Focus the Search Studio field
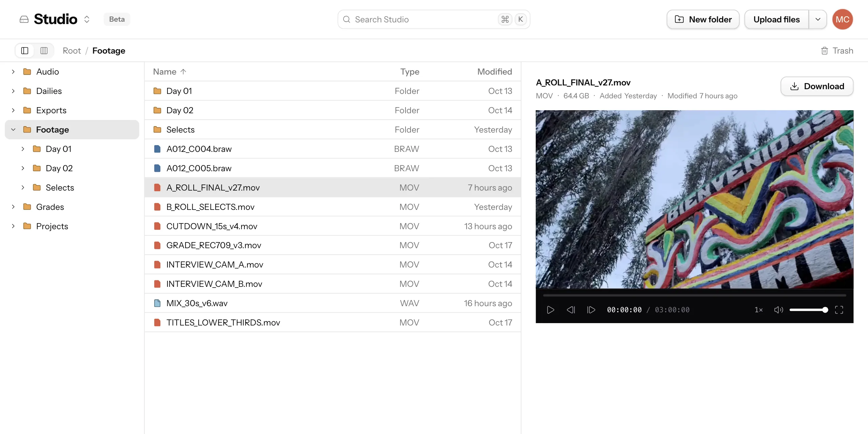This screenshot has width=868, height=434. click(434, 19)
